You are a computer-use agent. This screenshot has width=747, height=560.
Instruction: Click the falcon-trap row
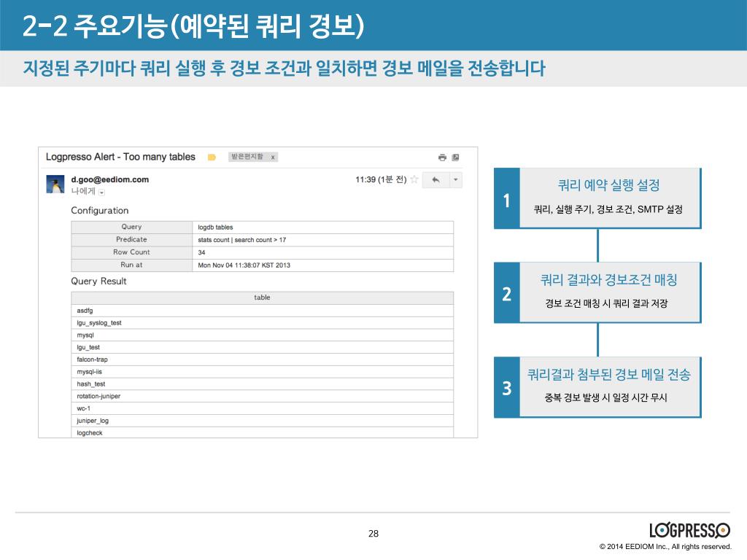tap(262, 359)
